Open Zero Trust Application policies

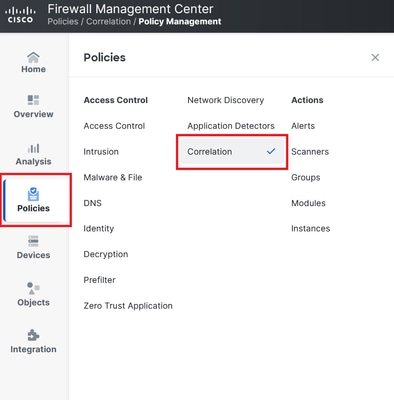[x=128, y=306]
